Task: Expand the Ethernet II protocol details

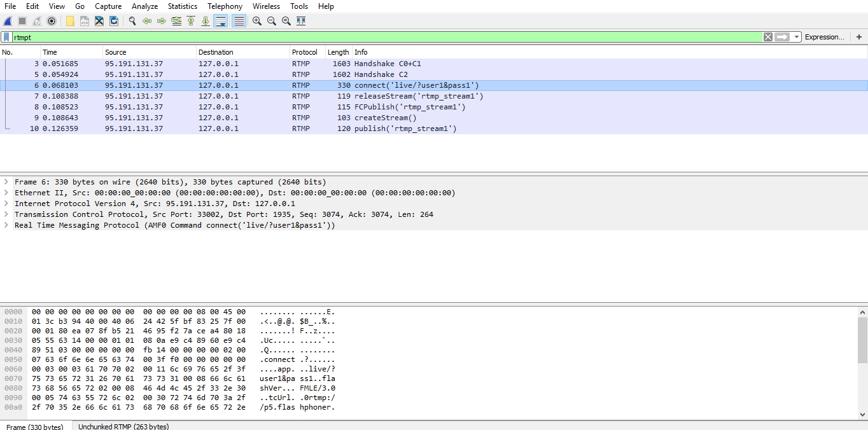Action: 6,193
